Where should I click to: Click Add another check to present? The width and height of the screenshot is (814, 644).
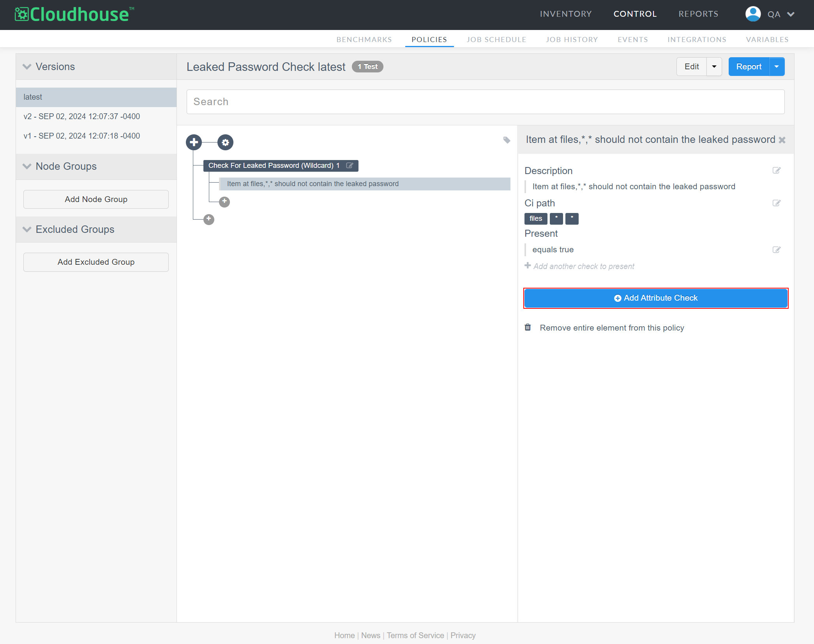click(579, 266)
